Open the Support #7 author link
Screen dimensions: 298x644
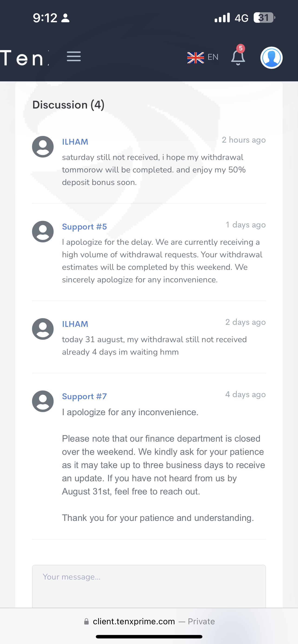pyautogui.click(x=84, y=396)
